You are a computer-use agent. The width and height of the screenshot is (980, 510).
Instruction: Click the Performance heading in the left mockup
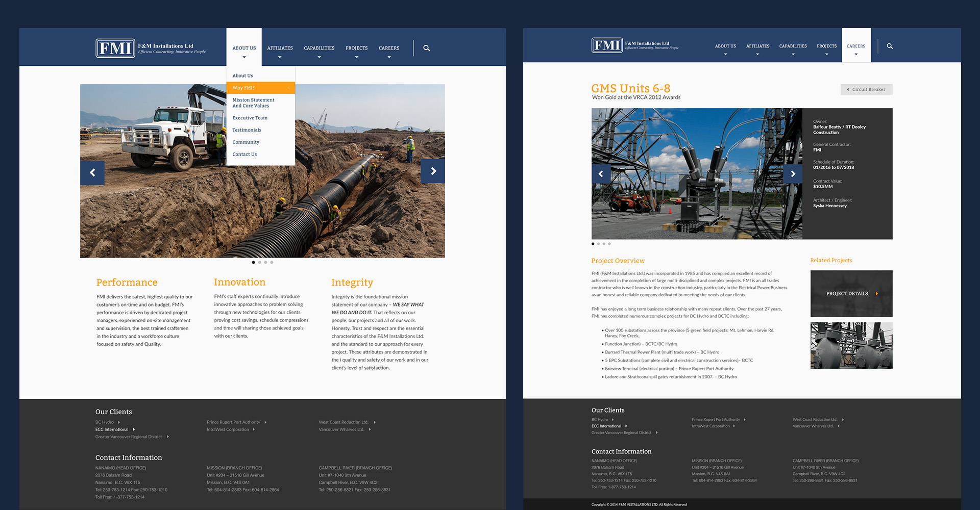tap(127, 283)
